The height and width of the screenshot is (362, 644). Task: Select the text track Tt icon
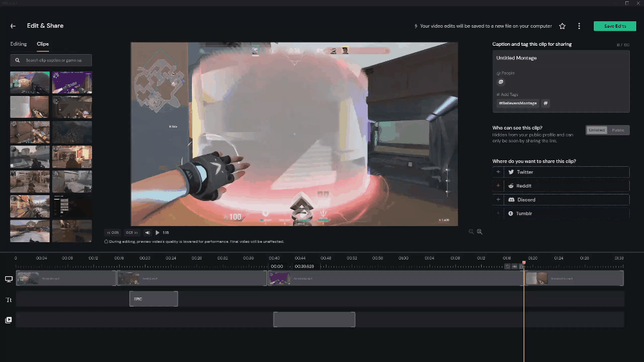coord(8,300)
